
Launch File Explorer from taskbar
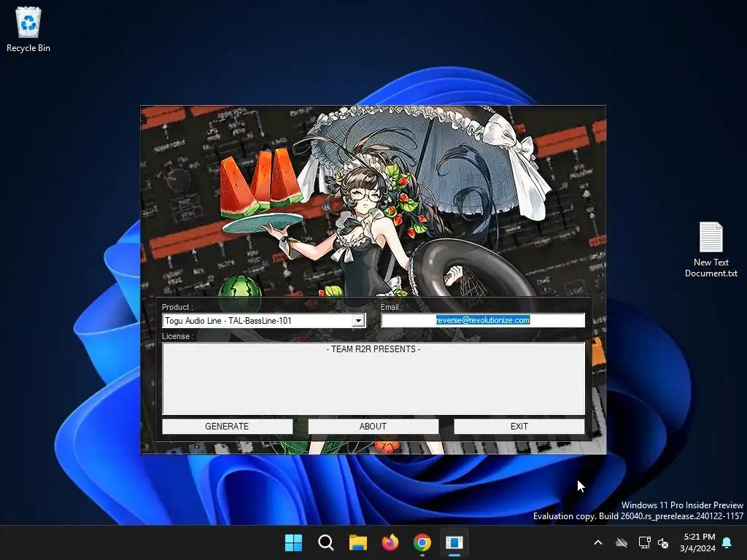(357, 542)
